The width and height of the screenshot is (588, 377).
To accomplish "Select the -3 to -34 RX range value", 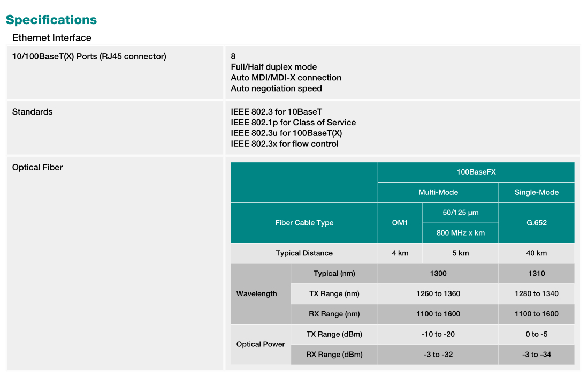I will [536, 355].
